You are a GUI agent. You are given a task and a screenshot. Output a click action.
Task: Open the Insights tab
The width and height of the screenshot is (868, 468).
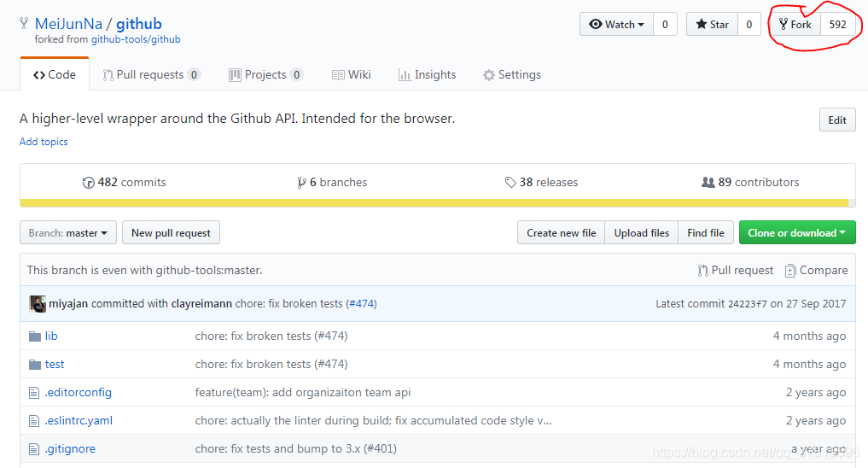coord(427,75)
